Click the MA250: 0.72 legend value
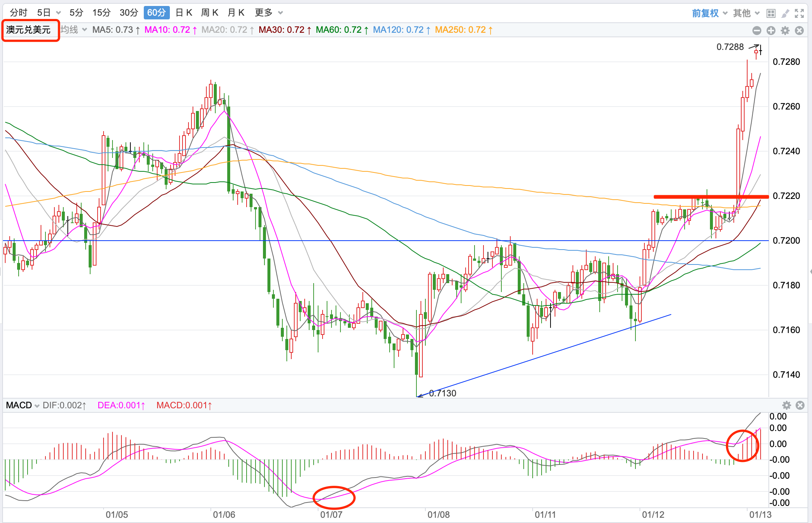 [x=464, y=30]
